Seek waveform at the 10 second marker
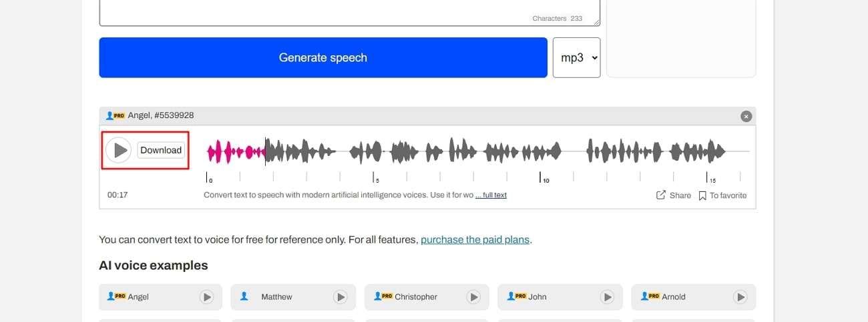This screenshot has height=322, width=868. [540, 152]
